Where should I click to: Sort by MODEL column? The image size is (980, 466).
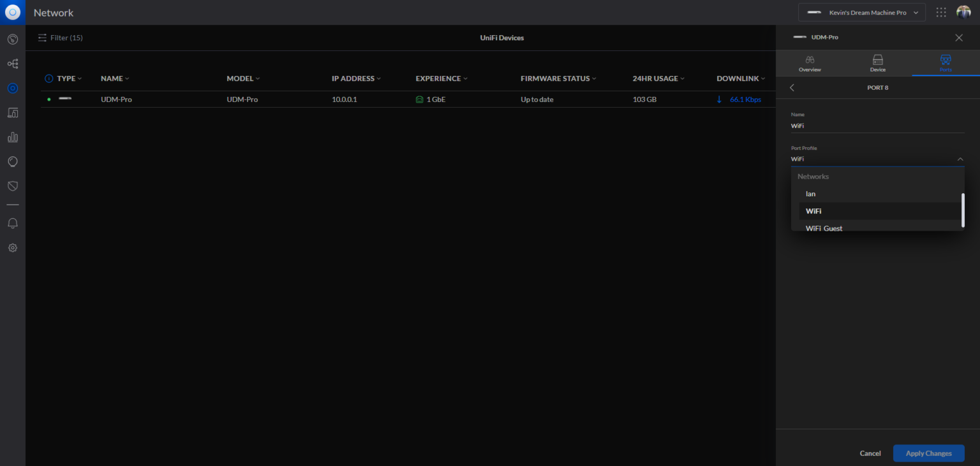point(243,78)
